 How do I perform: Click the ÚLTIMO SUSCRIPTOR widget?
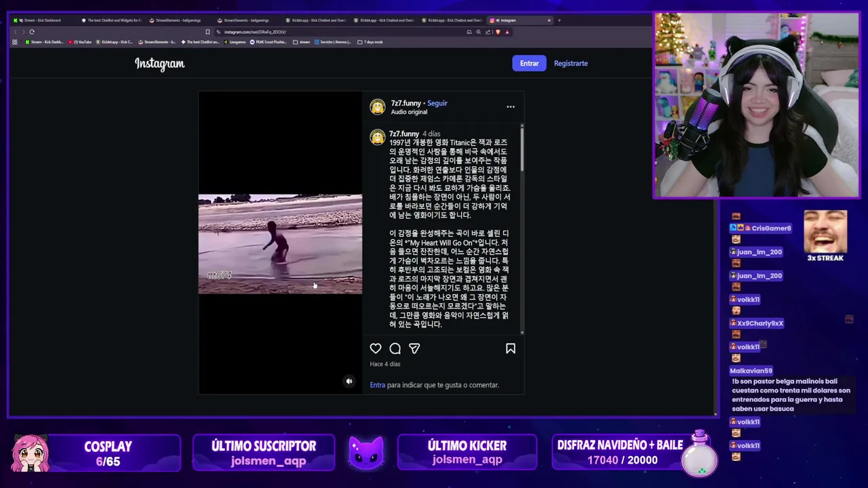coord(264,453)
